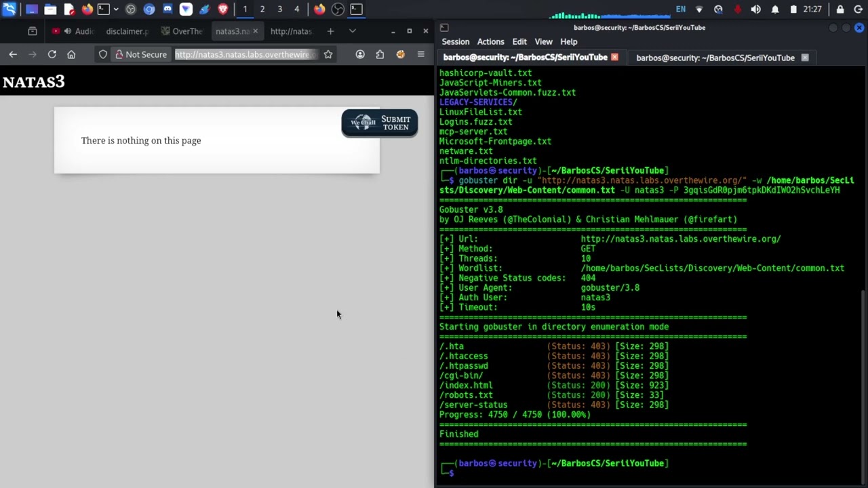
Task: Open the tracking protection shield
Action: tap(103, 54)
